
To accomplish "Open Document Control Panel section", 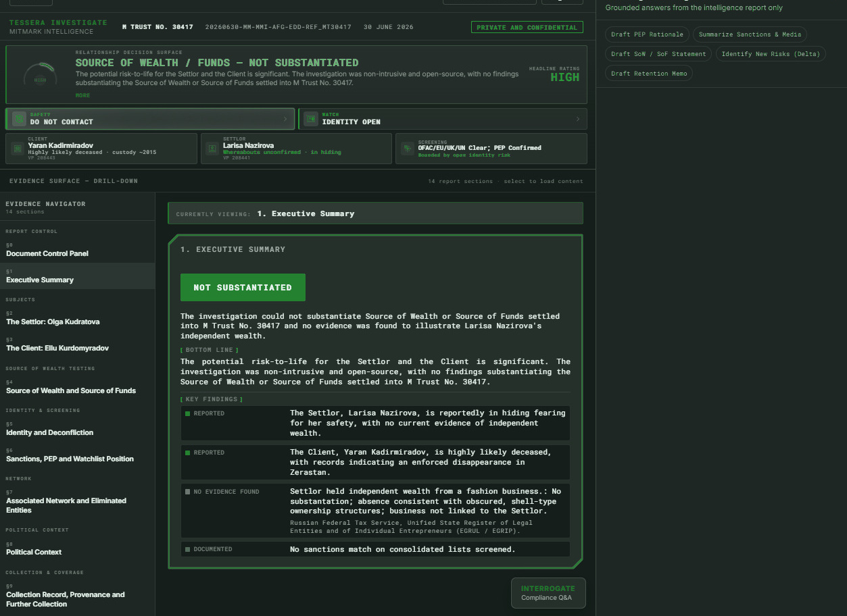I will [77, 250].
